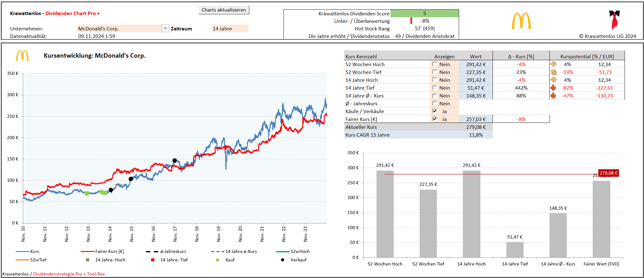Toggle the 14 Jahre Hoch checkbox
The width and height of the screenshot is (644, 278).
pyautogui.click(x=435, y=80)
